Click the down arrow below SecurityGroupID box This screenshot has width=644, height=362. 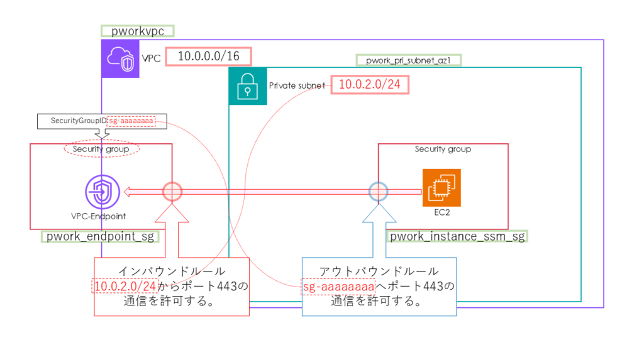[x=101, y=133]
